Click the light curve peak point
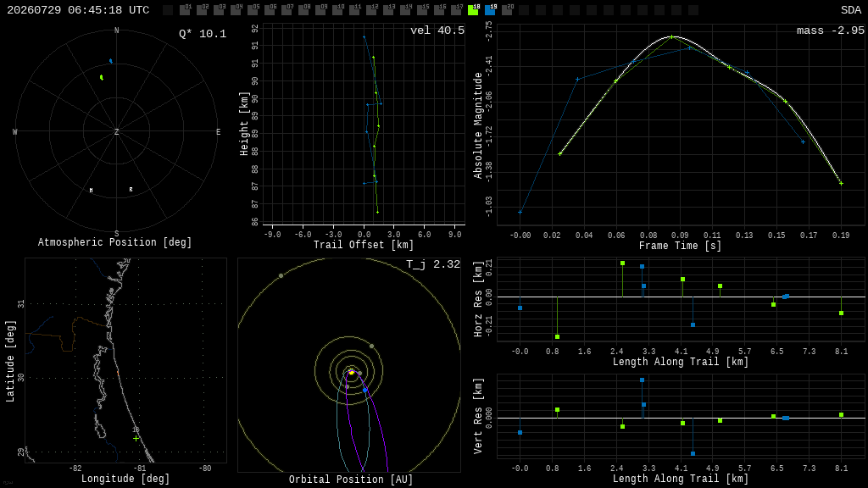The height and width of the screenshot is (488, 868). pos(671,37)
